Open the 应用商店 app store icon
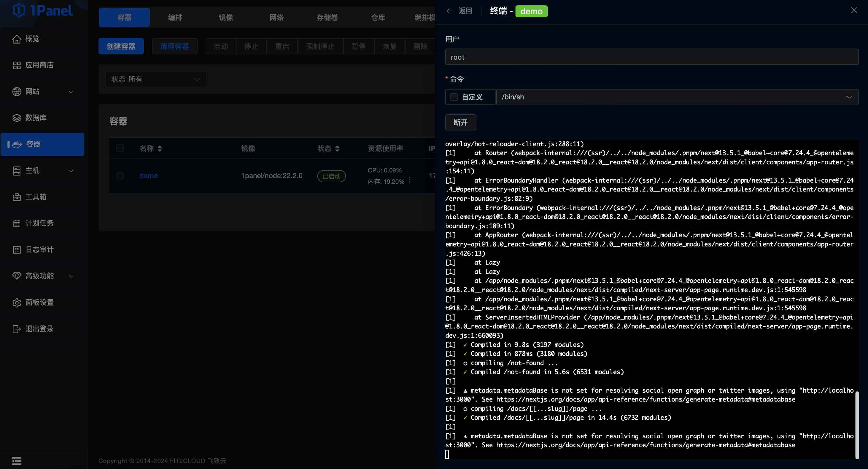868x469 pixels. click(x=16, y=65)
